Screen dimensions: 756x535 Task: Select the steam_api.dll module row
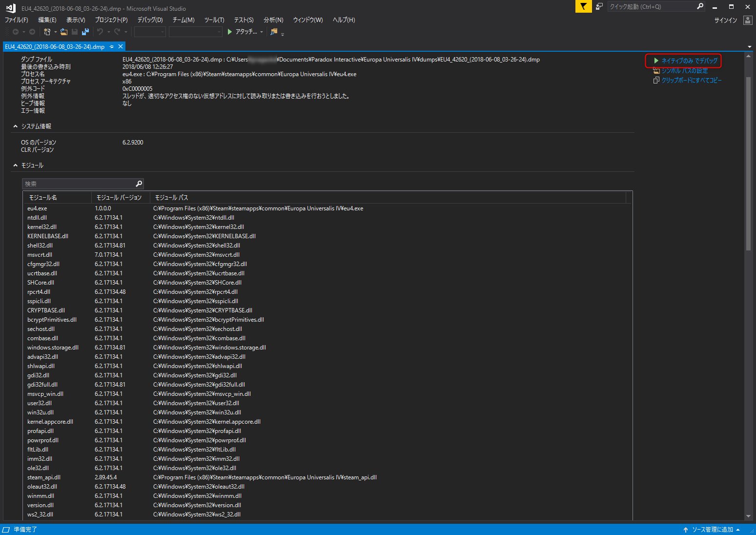point(327,477)
